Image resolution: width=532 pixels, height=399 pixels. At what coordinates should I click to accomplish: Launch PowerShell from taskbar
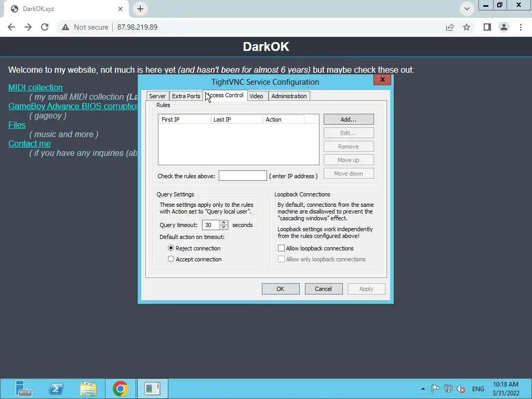click(x=56, y=389)
